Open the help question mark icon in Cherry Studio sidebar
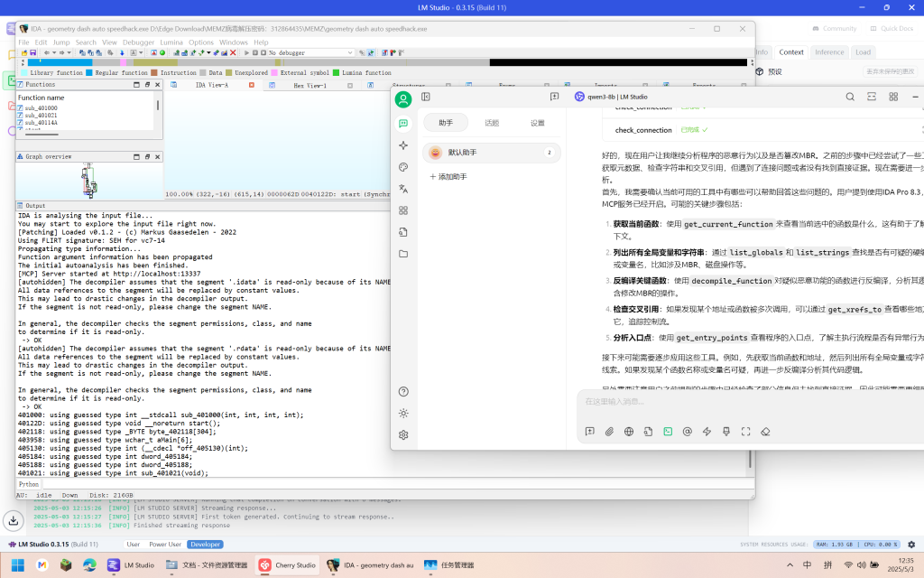 coord(403,392)
